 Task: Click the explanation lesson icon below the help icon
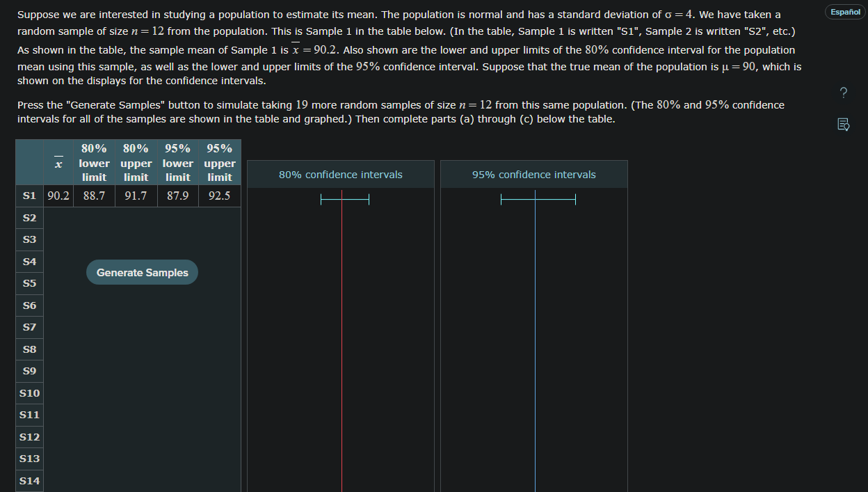(x=844, y=124)
